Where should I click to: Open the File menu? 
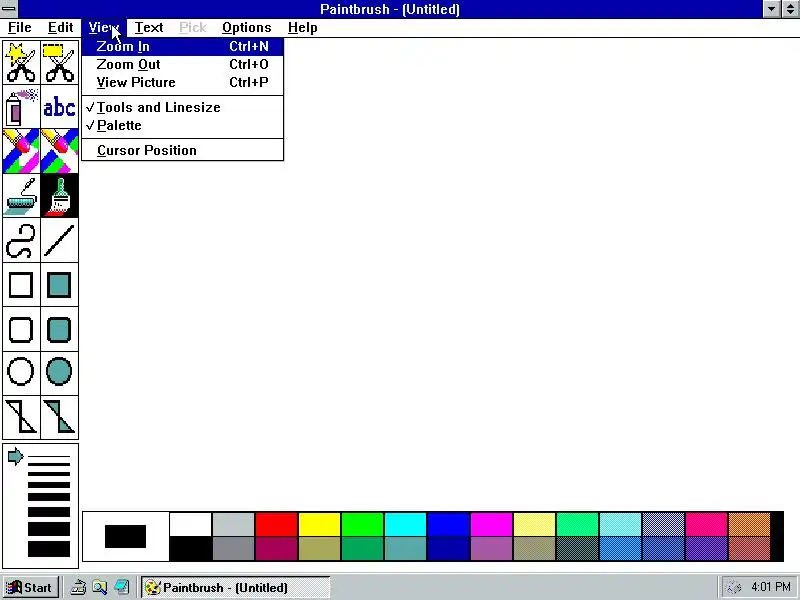tap(20, 28)
